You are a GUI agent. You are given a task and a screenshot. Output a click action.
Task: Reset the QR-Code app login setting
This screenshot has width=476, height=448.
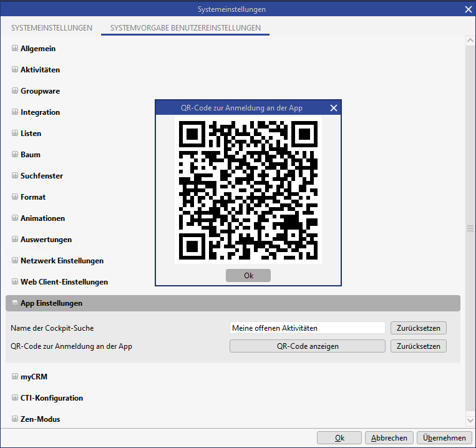(x=418, y=346)
